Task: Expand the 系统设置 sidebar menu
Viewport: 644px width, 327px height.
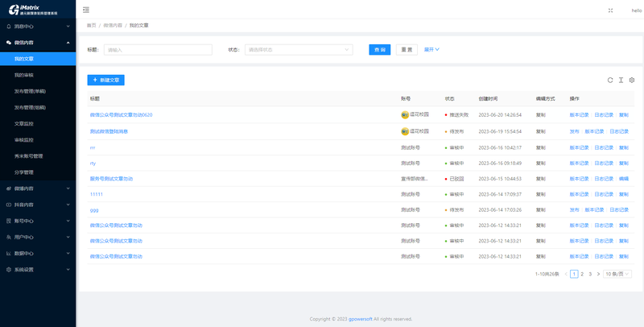Action: (38, 269)
